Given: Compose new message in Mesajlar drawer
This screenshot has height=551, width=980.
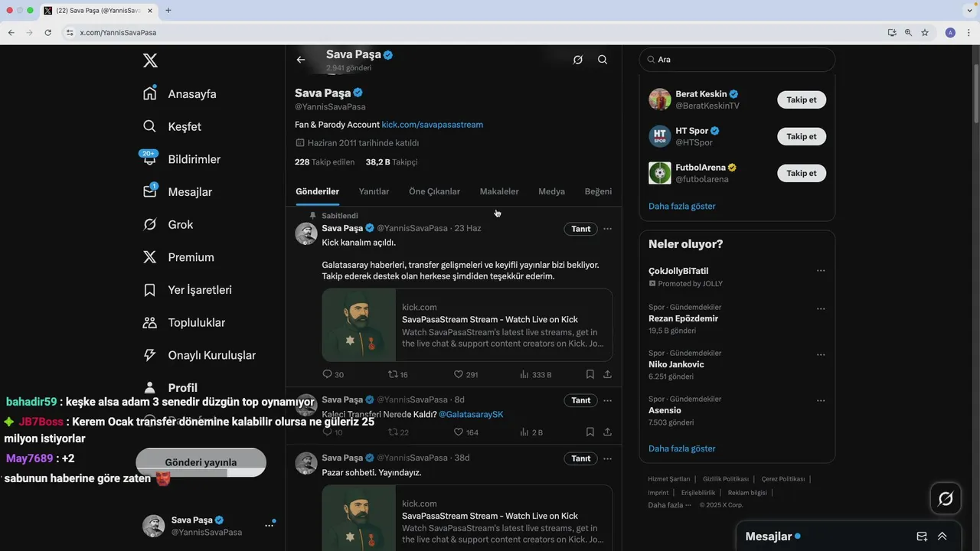Looking at the screenshot, I should (x=922, y=536).
